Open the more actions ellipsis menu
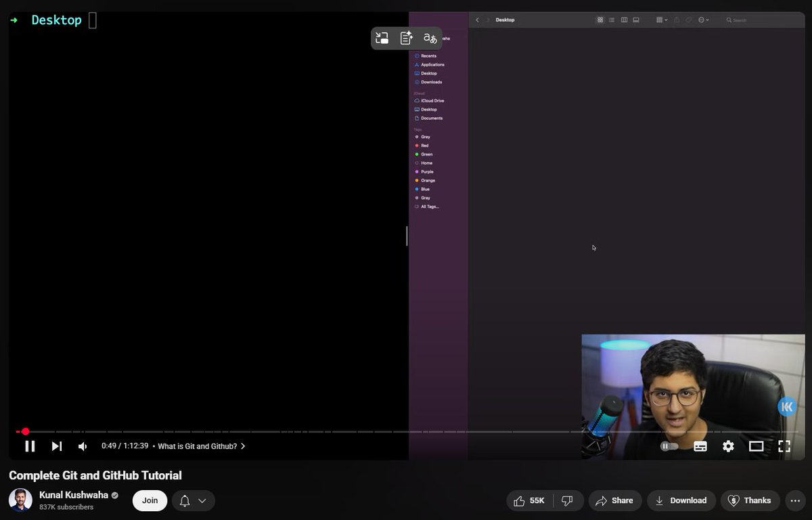The height and width of the screenshot is (520, 812). 795,500
